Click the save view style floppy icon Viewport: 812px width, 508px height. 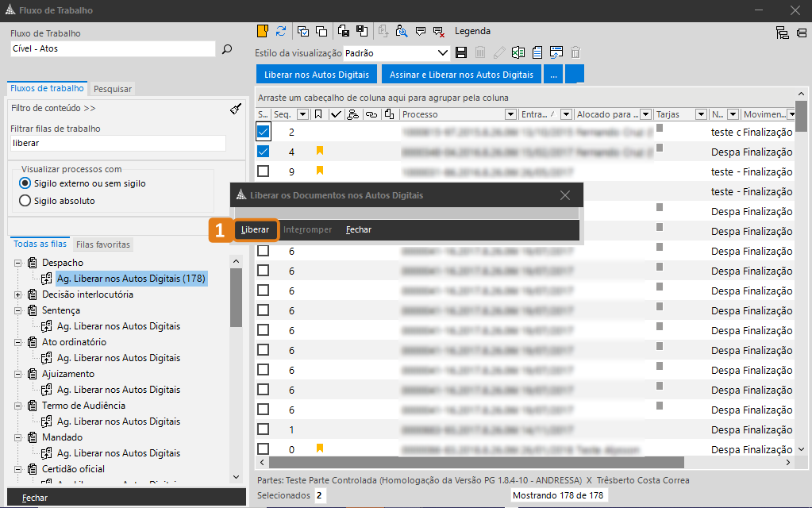(x=461, y=53)
